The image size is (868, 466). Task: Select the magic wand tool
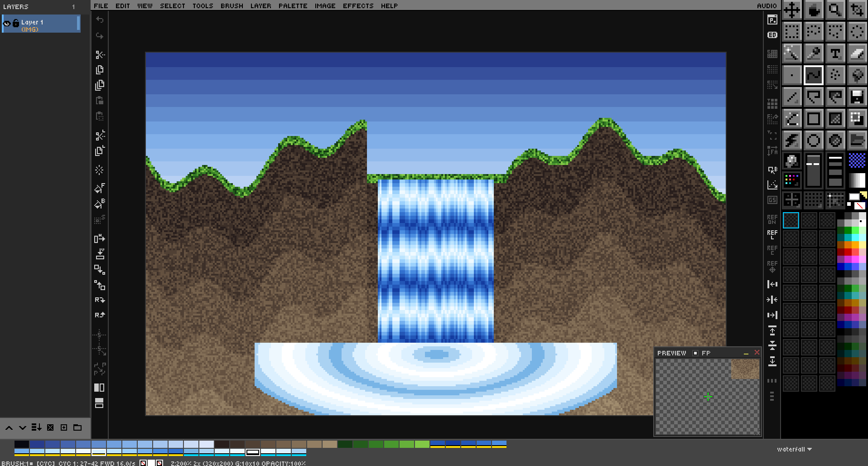click(x=791, y=53)
